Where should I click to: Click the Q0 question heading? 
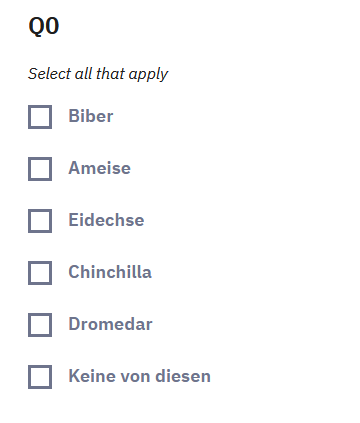click(x=44, y=26)
